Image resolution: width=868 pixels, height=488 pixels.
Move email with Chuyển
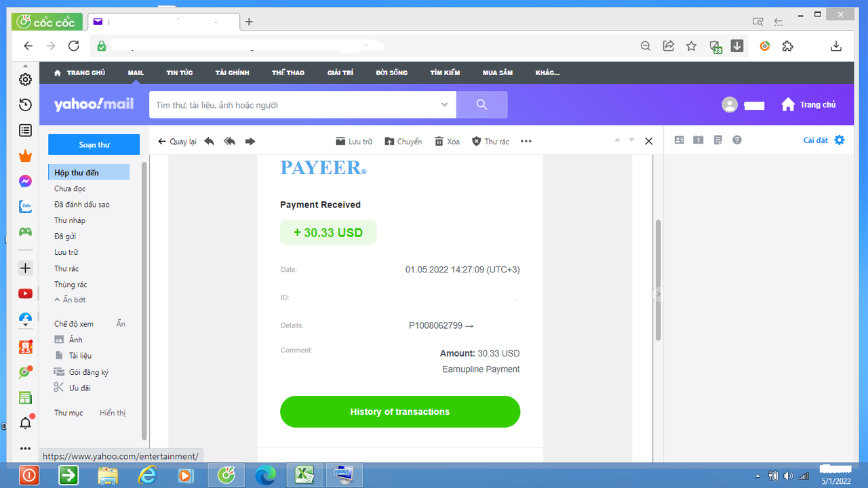tap(403, 141)
